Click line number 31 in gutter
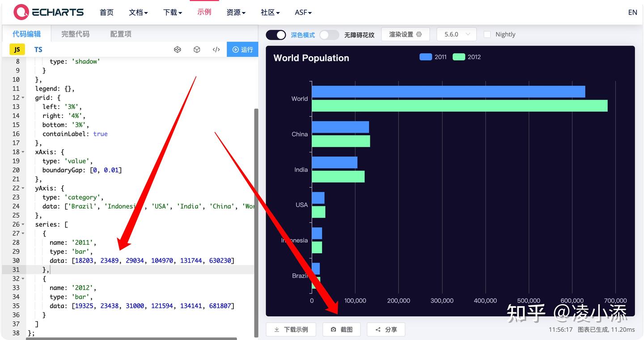The image size is (644, 340). [16, 269]
